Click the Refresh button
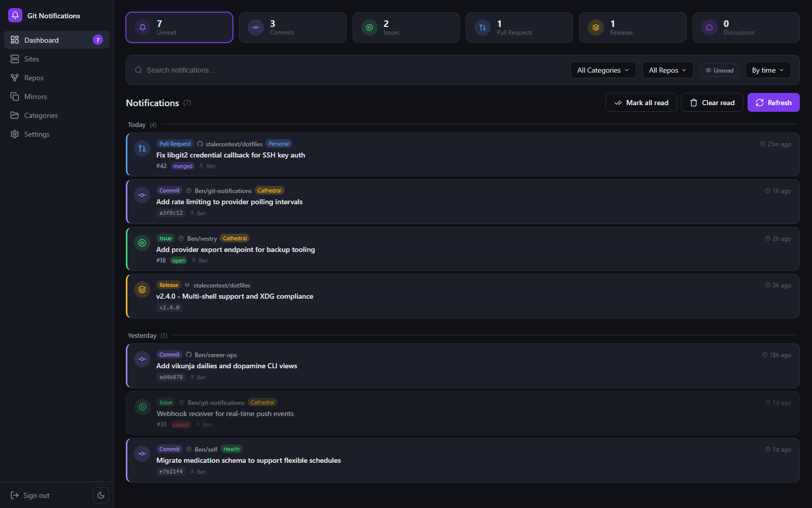812x508 pixels. (x=773, y=103)
